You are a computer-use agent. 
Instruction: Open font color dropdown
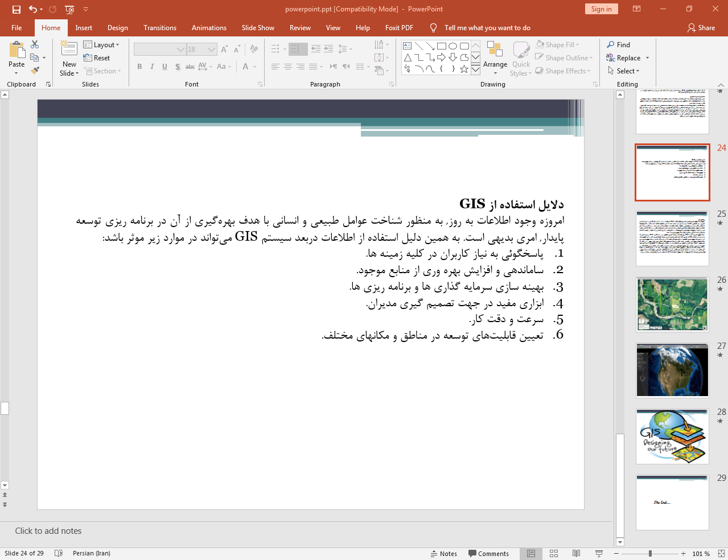click(x=254, y=67)
